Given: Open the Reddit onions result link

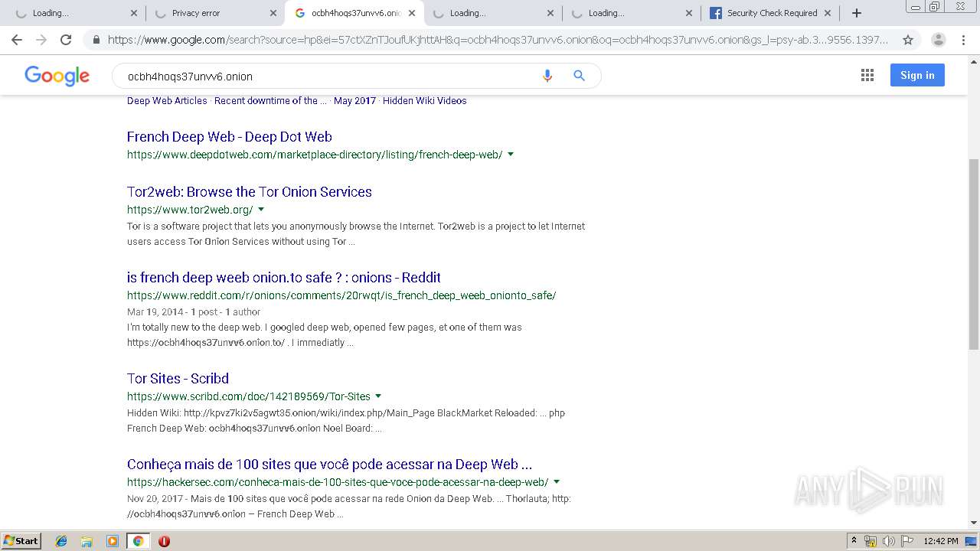Looking at the screenshot, I should point(284,278).
